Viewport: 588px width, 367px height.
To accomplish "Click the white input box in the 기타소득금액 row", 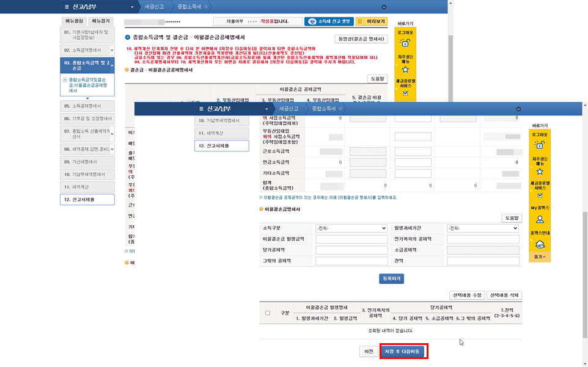I will 413,173.
